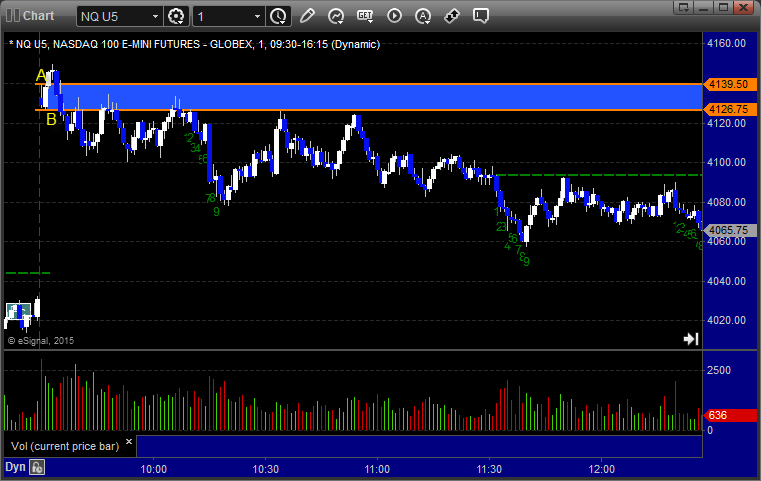Open the chart comment bubble icon
Image resolution: width=761 pixels, height=481 pixels.
[480, 16]
